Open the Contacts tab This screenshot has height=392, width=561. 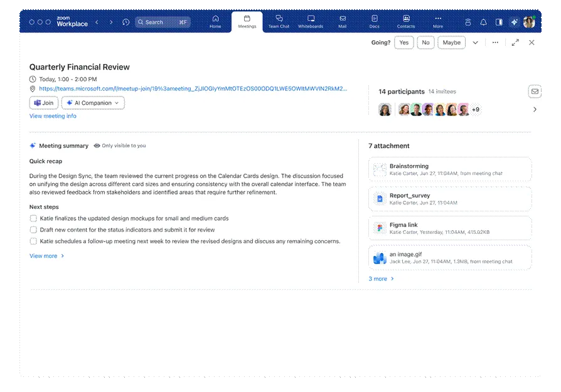[x=406, y=22]
